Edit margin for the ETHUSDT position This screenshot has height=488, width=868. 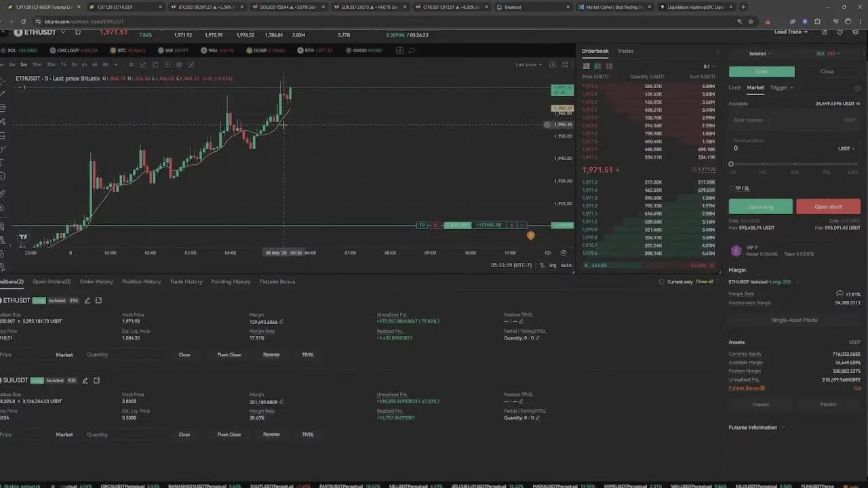click(x=281, y=322)
